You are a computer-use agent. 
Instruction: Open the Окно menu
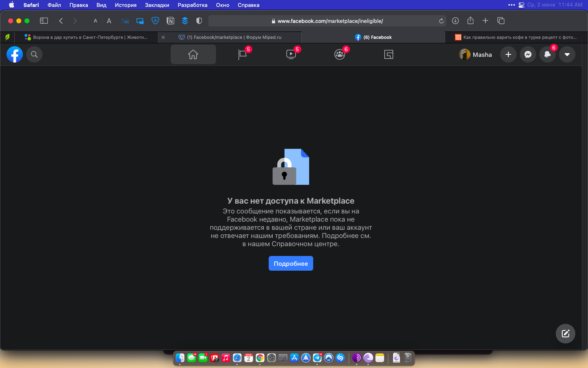point(223,5)
